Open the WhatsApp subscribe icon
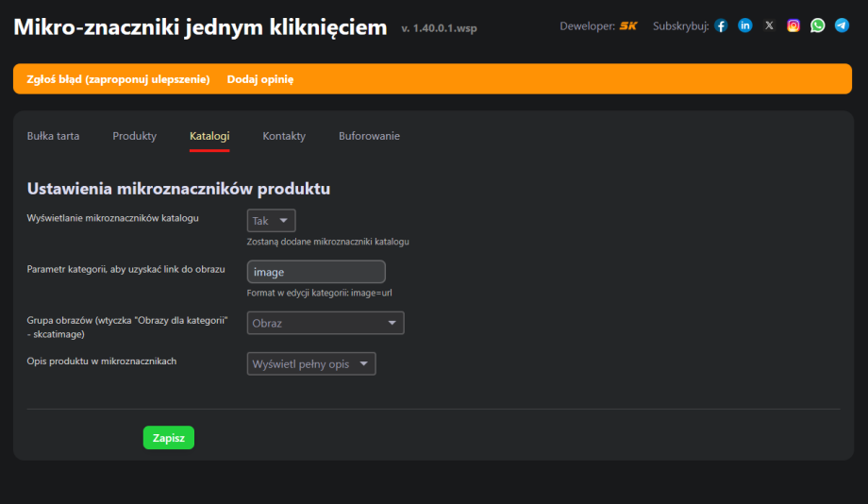This screenshot has width=868, height=504. pos(818,25)
